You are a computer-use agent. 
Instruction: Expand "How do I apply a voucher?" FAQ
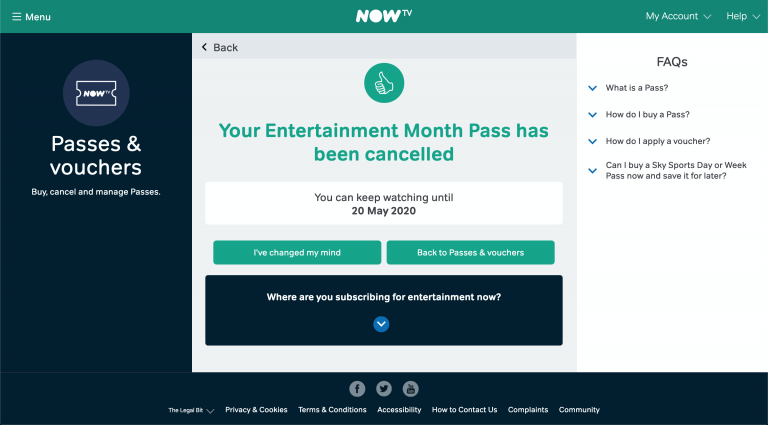657,141
